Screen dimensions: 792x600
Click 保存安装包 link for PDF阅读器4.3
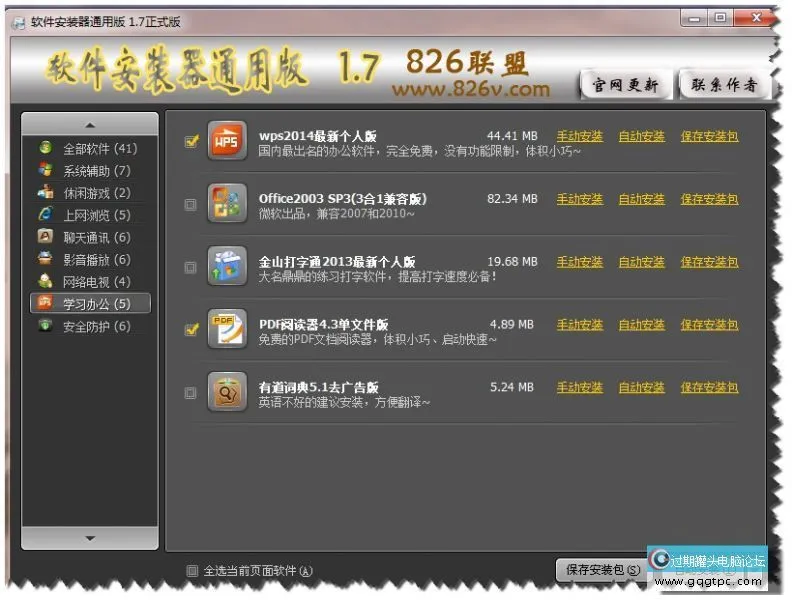click(x=709, y=325)
